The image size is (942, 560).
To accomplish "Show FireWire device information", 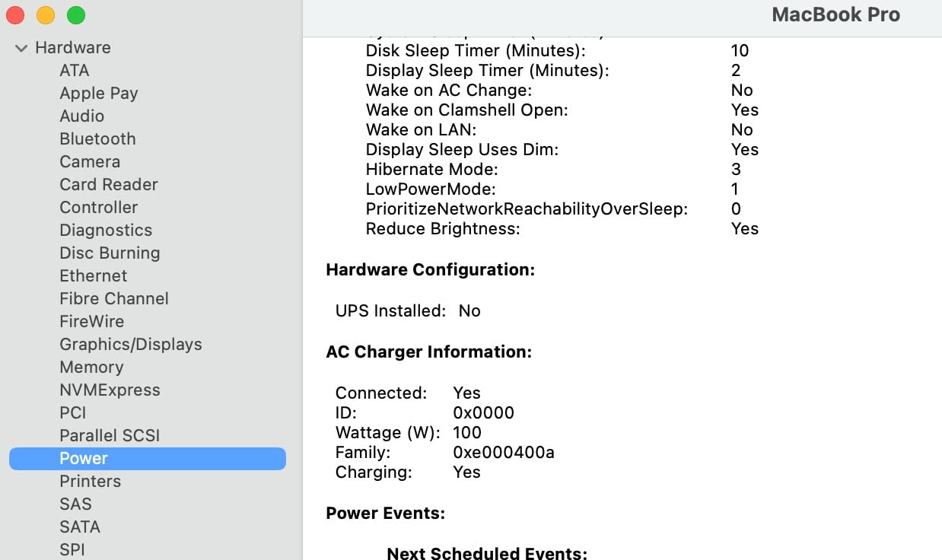I will point(92,321).
